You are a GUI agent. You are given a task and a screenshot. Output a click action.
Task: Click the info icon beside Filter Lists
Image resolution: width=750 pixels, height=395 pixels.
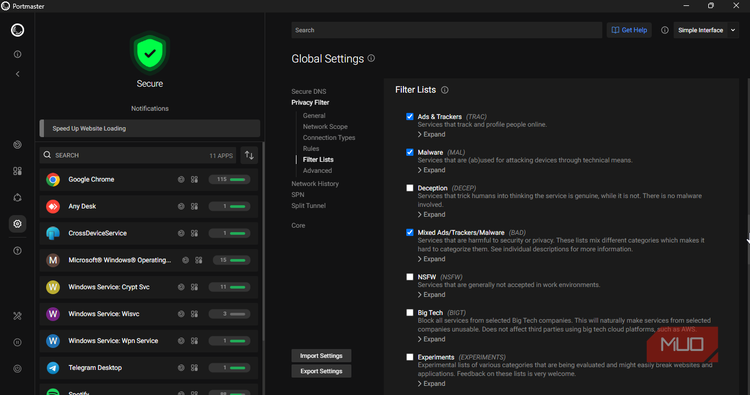tap(444, 90)
